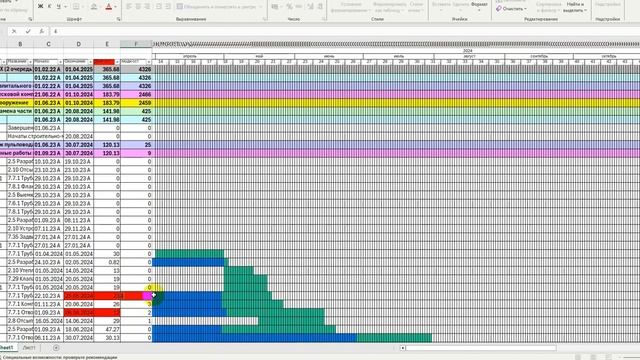Click the increase decimal icon
640x360 pixels.
(311, 7)
